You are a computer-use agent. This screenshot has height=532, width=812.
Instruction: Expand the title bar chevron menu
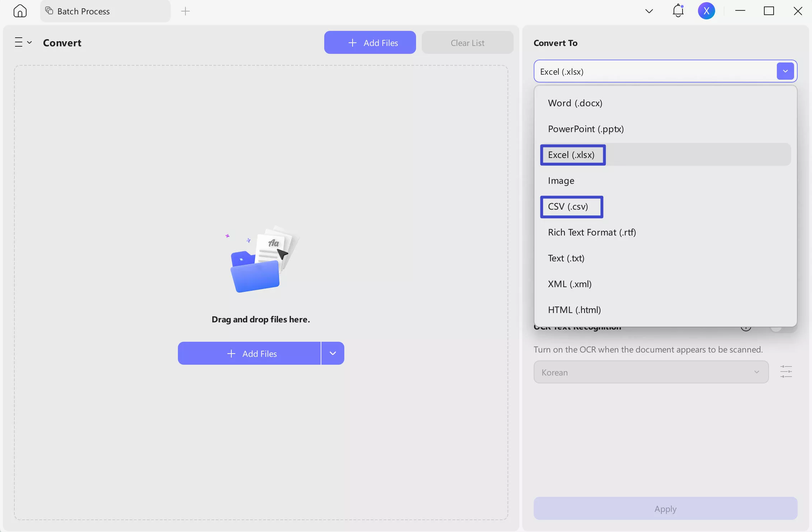(649, 11)
